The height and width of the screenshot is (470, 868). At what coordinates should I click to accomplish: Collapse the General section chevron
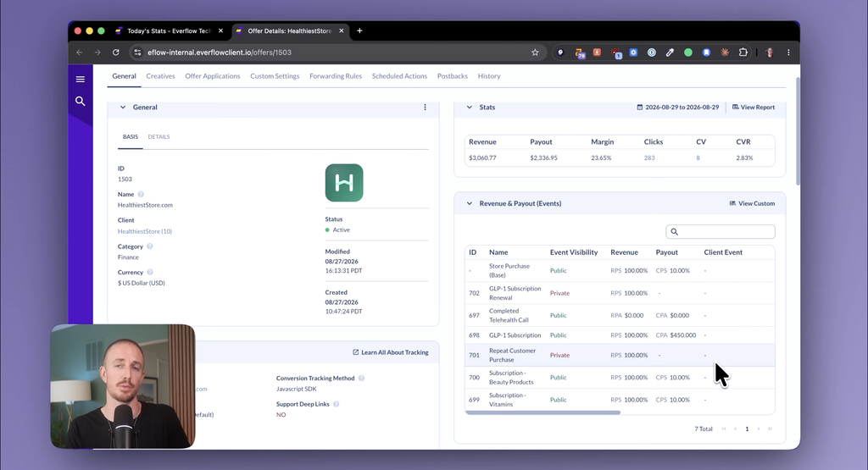click(x=123, y=108)
